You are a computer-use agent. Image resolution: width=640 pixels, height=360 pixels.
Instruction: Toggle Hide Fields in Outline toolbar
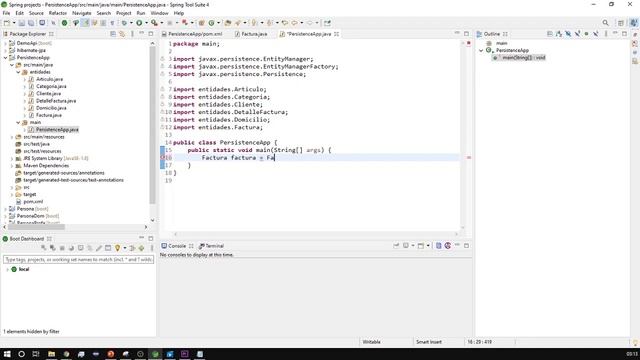(568, 34)
